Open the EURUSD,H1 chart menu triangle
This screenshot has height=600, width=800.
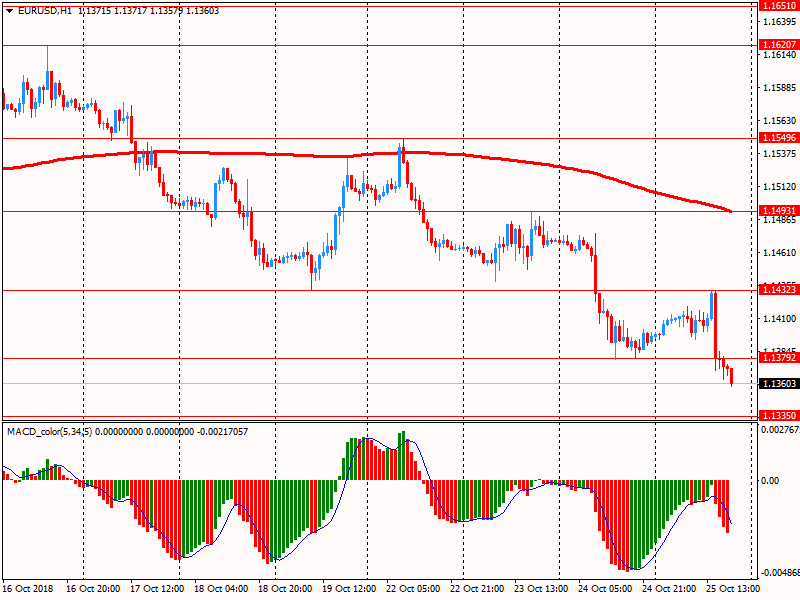tap(9, 11)
